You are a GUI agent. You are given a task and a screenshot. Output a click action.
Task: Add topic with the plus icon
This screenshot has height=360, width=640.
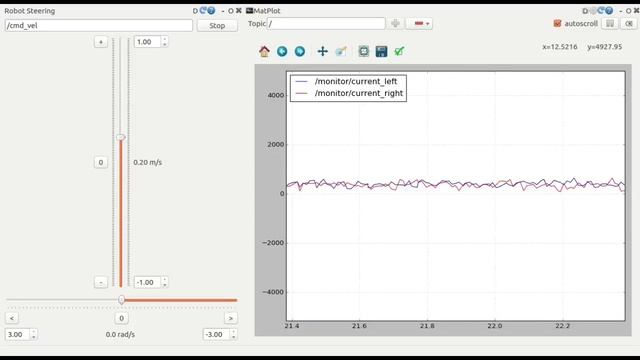click(395, 24)
